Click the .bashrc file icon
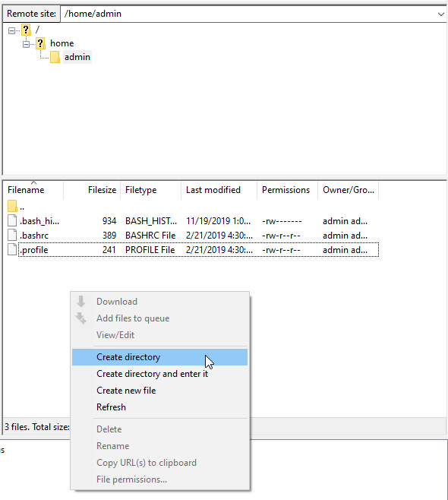The image size is (448, 500). 12,236
